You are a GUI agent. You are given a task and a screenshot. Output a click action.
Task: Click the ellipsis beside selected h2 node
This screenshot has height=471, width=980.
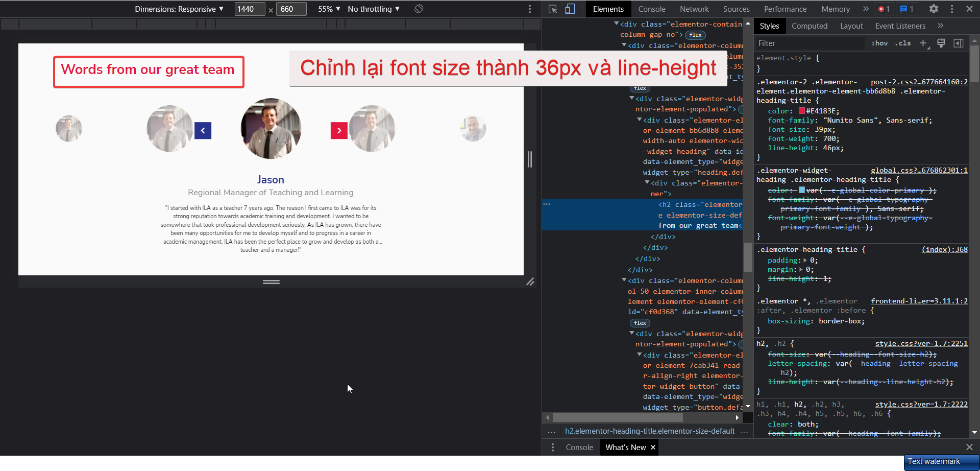547,204
